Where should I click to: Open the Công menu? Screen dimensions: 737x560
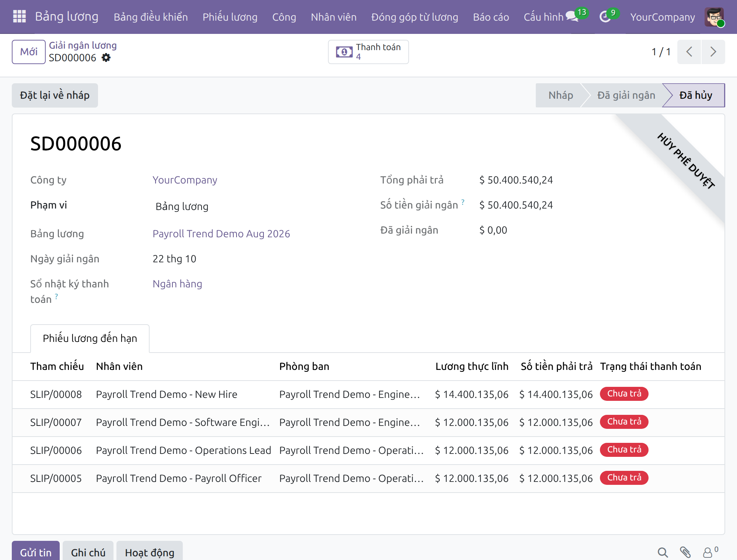click(284, 17)
